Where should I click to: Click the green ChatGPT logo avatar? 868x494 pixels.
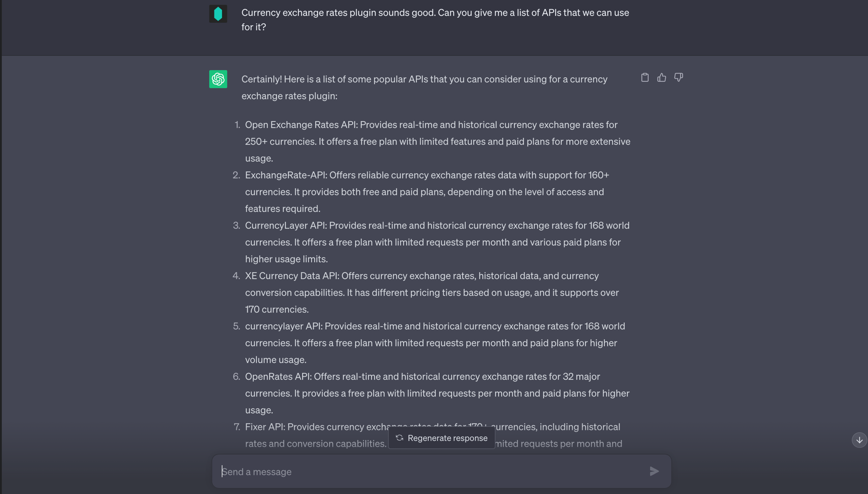(x=218, y=79)
